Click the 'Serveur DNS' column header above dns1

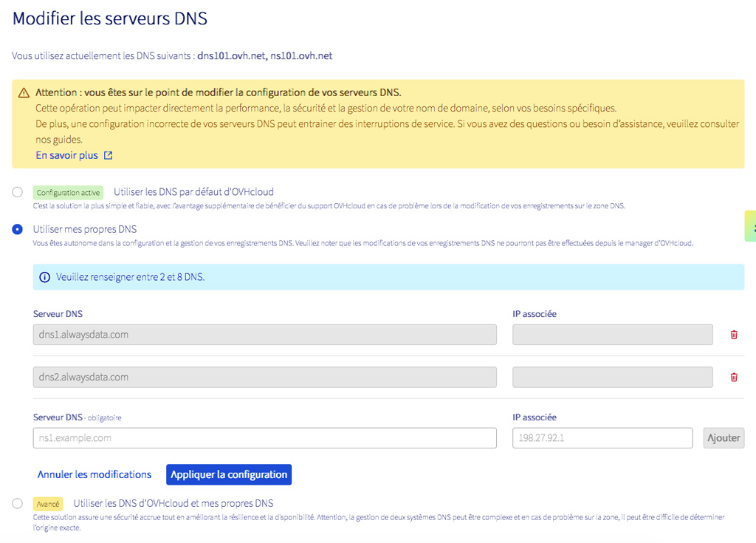(58, 314)
